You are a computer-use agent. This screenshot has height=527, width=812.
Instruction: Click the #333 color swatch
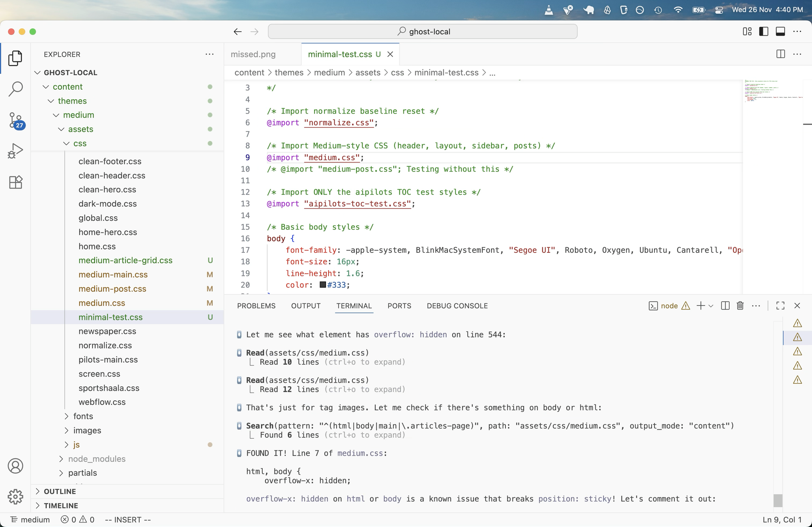[323, 285]
